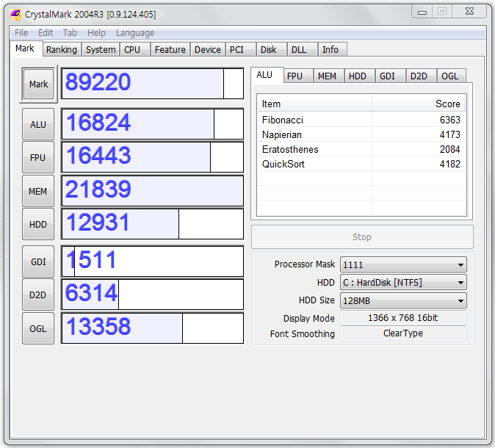The image size is (495, 448).
Task: Select the Eratosthenes row
Action: (361, 149)
